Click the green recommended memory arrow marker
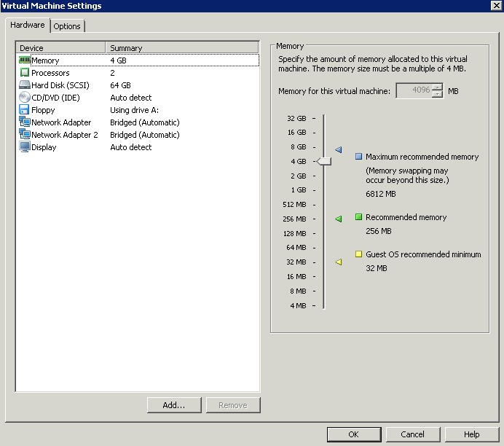This screenshot has width=504, height=446. [339, 219]
